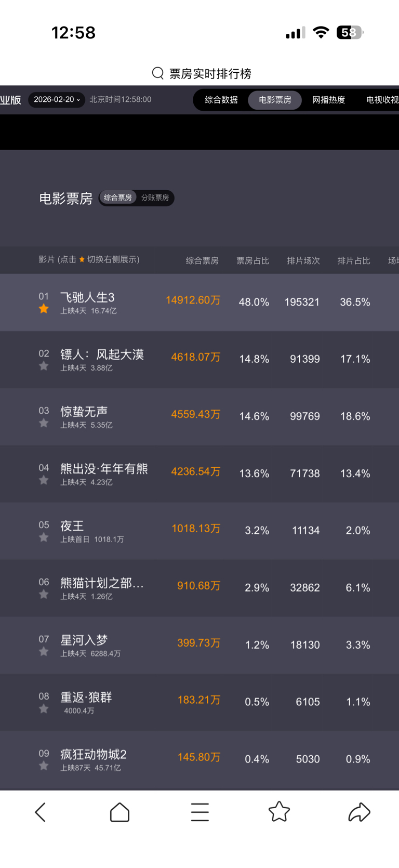Go back with the left arrow icon
The width and height of the screenshot is (399, 868).
[x=41, y=812]
